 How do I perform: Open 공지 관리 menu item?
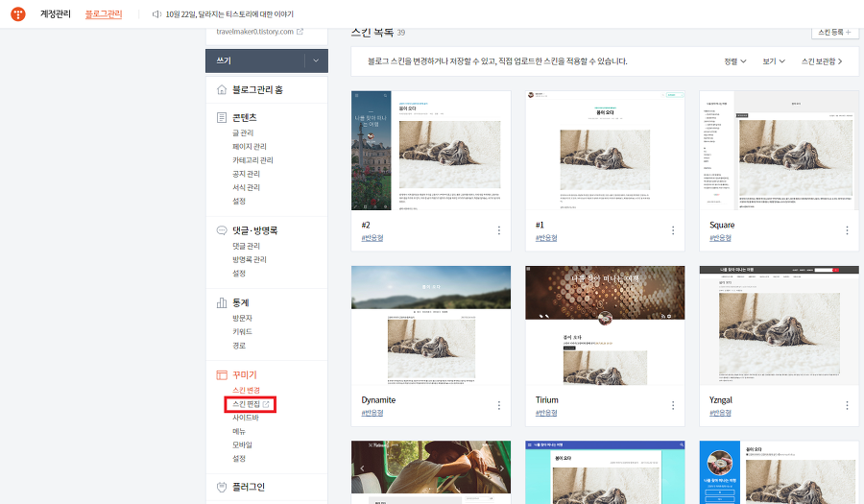pos(246,174)
